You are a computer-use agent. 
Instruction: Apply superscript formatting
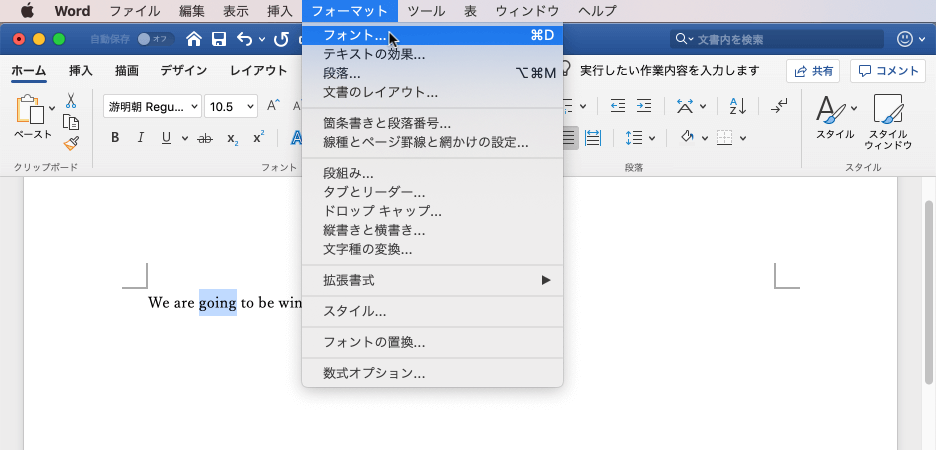tap(258, 137)
